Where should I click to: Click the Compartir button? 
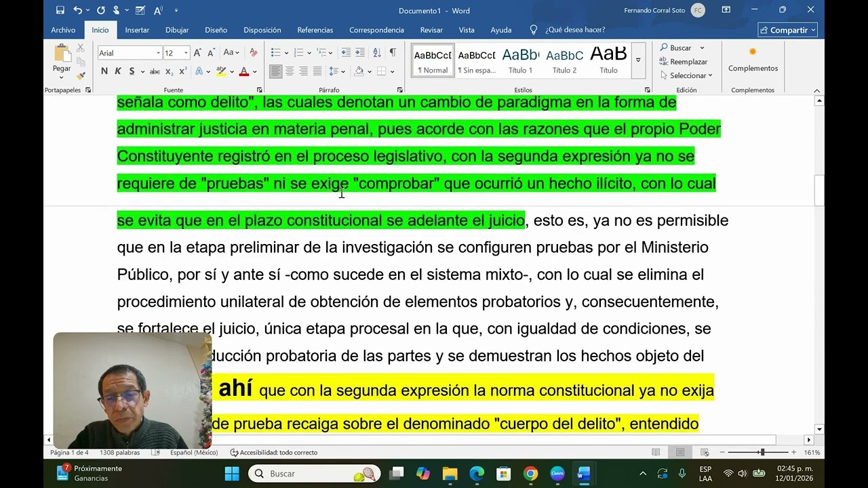pos(787,30)
